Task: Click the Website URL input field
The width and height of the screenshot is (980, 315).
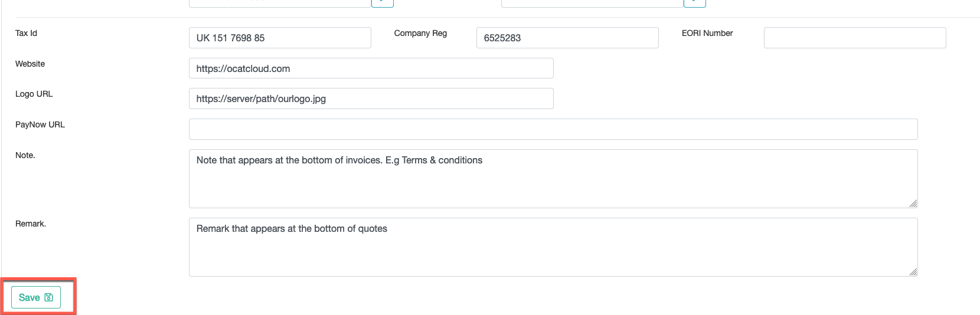Action: click(x=371, y=68)
